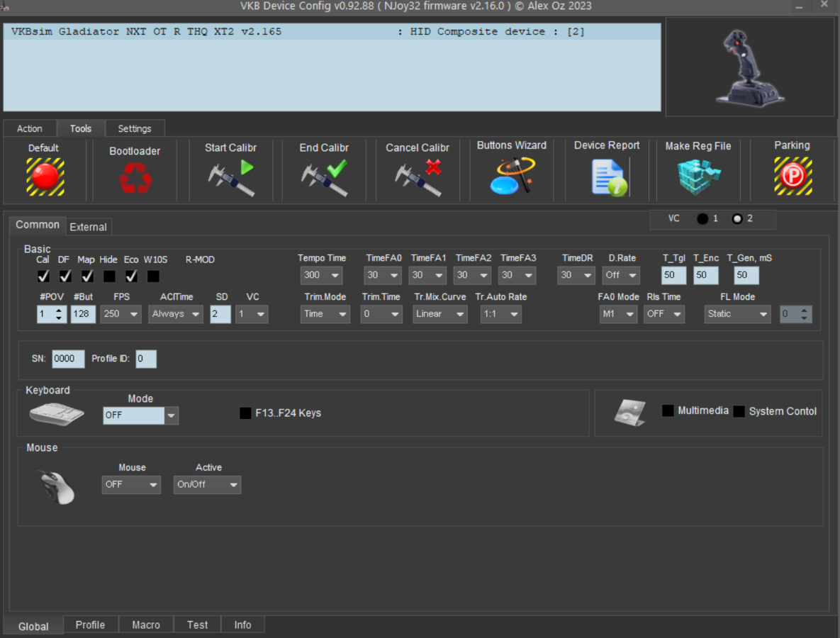Open the TimeFA2 dropdown

click(472, 275)
